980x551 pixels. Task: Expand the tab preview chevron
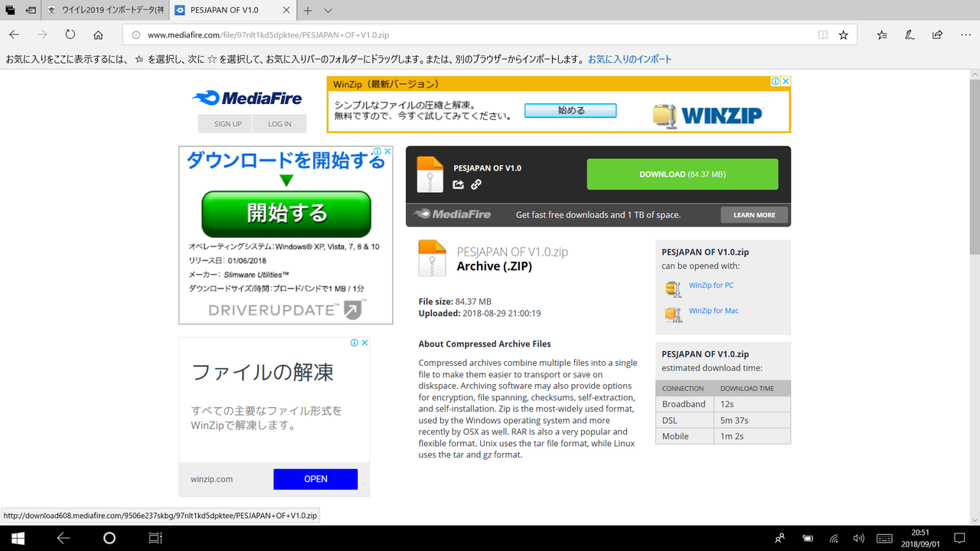coord(328,11)
